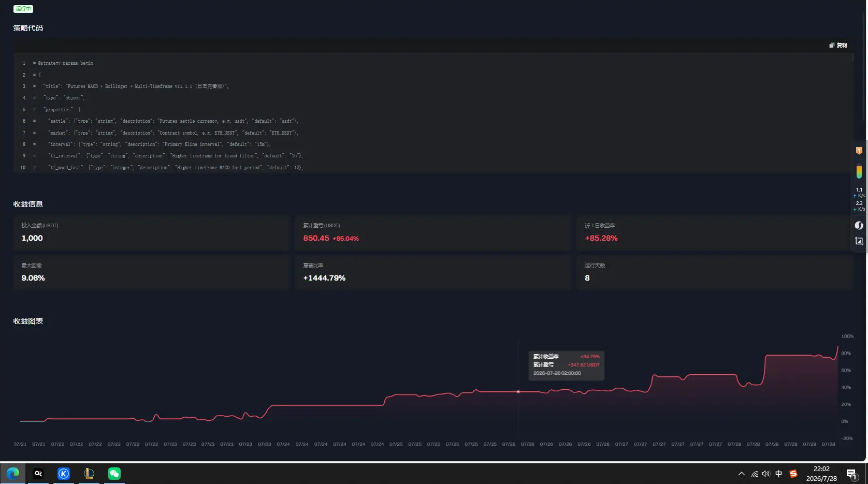The height and width of the screenshot is (484, 868).
Task: Click the 收益图表 section heading
Action: pyautogui.click(x=28, y=321)
